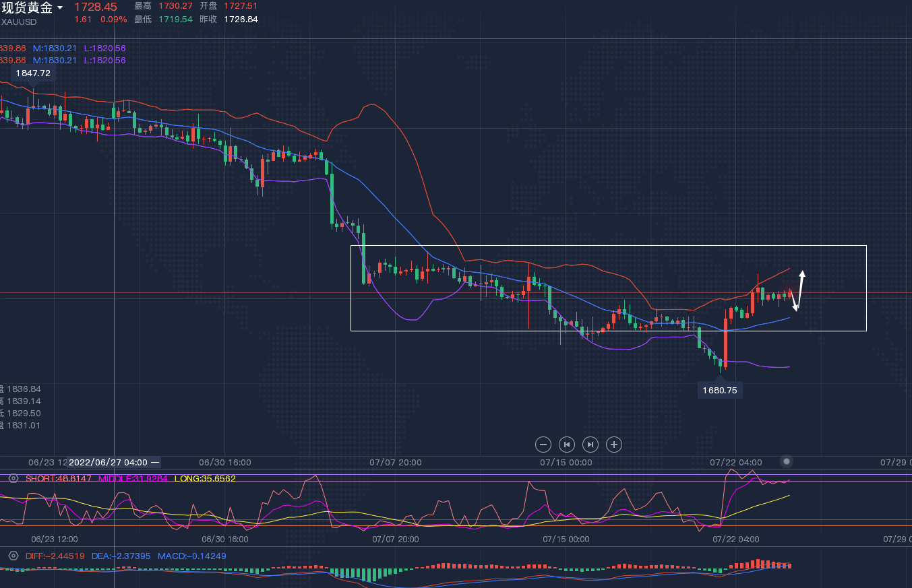Click the XAUUSD symbol code

tap(19, 22)
